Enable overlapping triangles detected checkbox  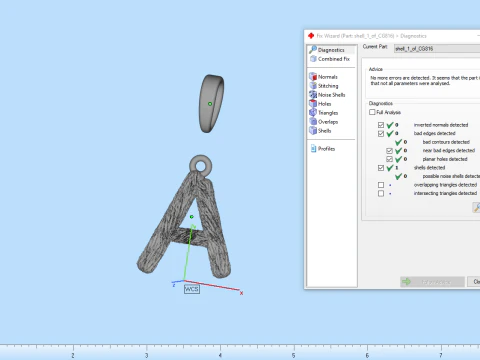(381, 185)
